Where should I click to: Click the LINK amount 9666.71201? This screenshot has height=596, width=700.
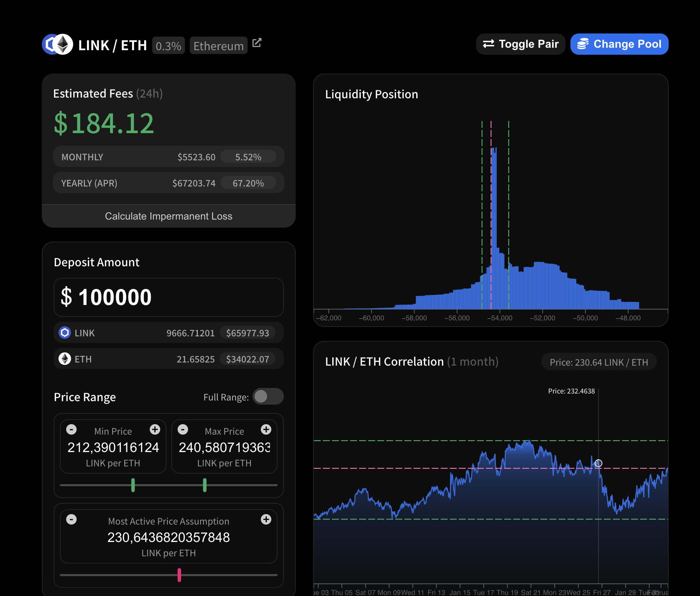click(x=190, y=333)
